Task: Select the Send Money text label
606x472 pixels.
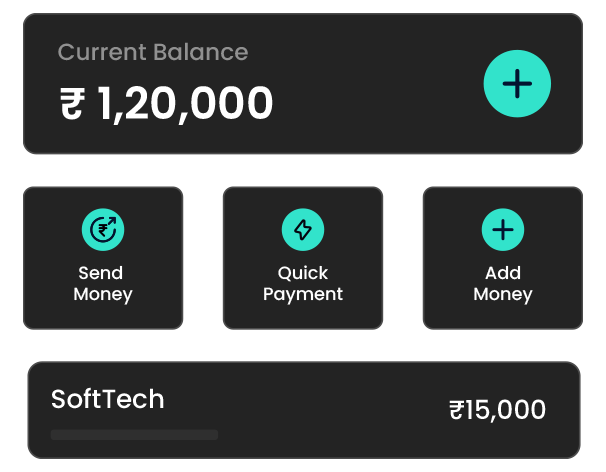Action: coord(103,284)
